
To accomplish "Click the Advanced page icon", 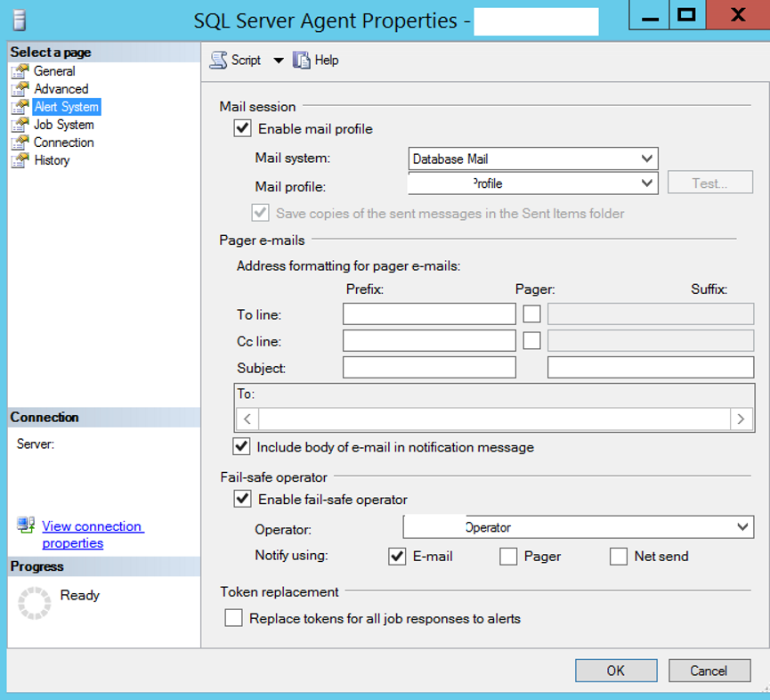I will [x=20, y=89].
